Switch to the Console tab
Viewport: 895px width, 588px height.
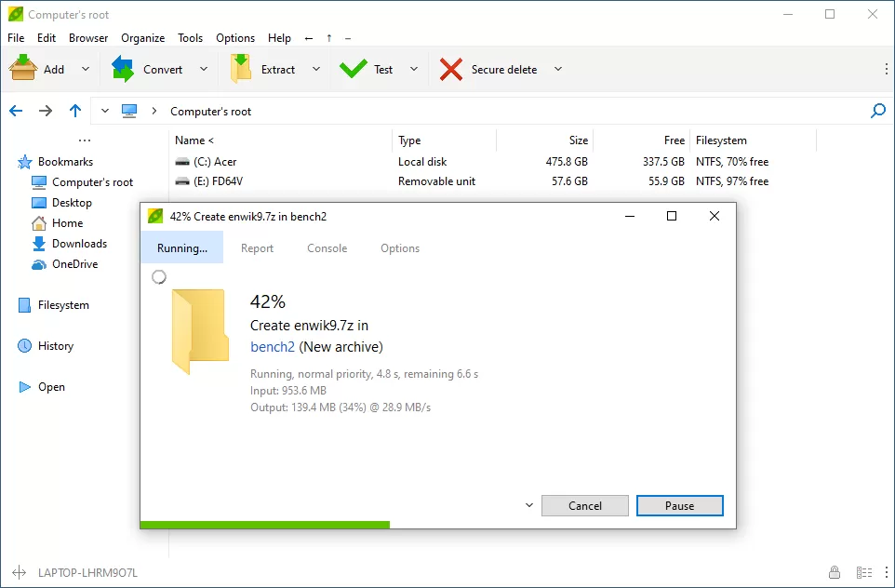coord(327,248)
